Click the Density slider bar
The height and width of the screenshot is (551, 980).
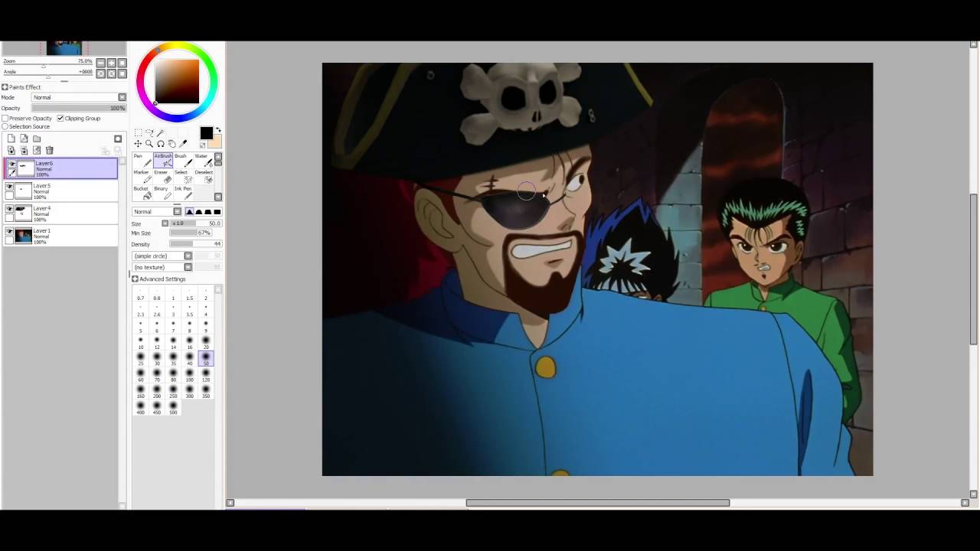(195, 244)
